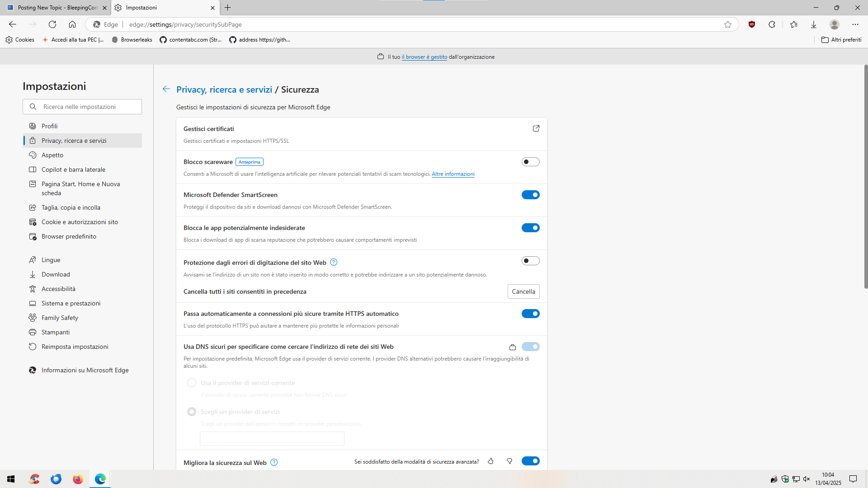This screenshot has width=868, height=488.
Task: Click the Cancella button
Action: tap(524, 291)
